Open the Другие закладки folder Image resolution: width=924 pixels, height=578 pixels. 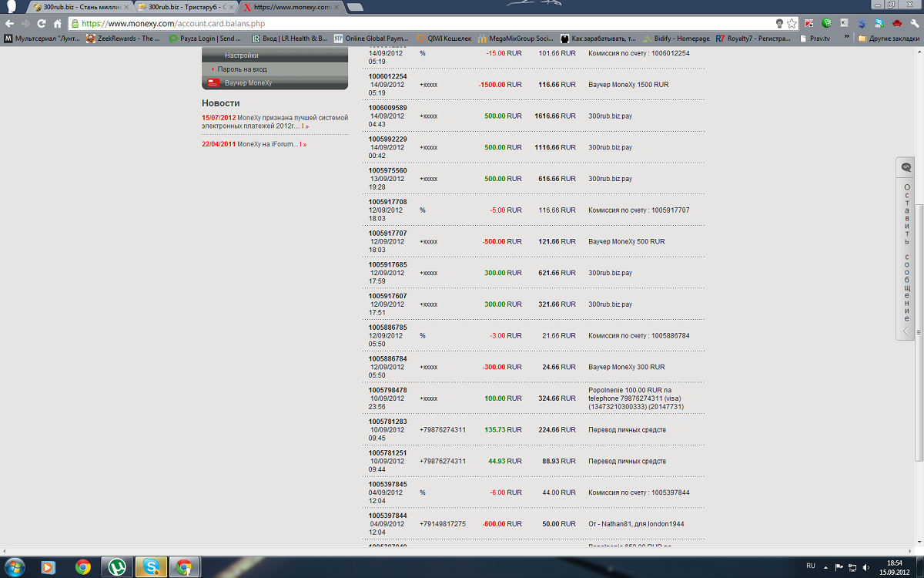pyautogui.click(x=888, y=38)
